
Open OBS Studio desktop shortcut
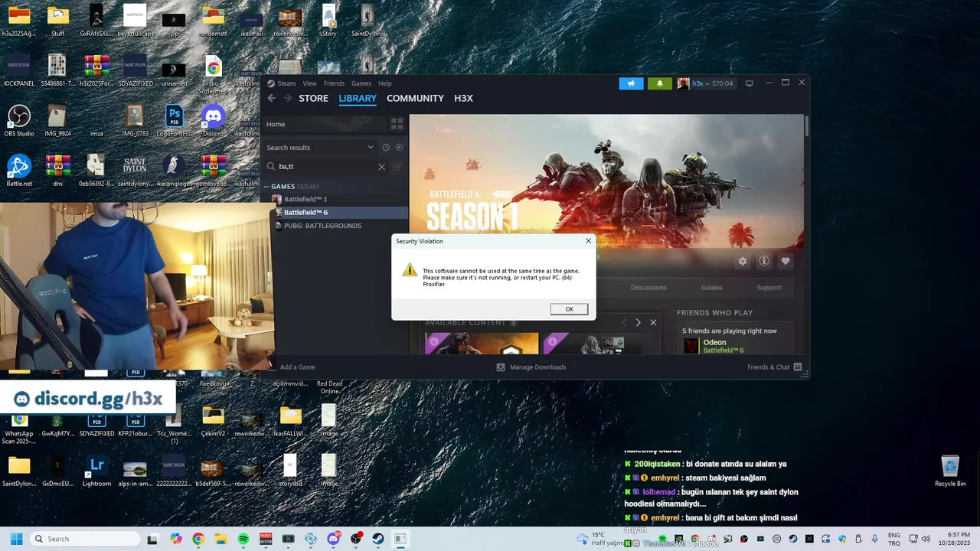coord(19,121)
